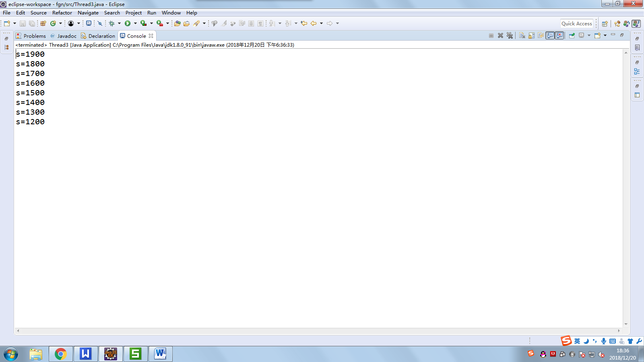The height and width of the screenshot is (362, 644).
Task: Switch to the Declaration tab
Action: click(x=98, y=36)
